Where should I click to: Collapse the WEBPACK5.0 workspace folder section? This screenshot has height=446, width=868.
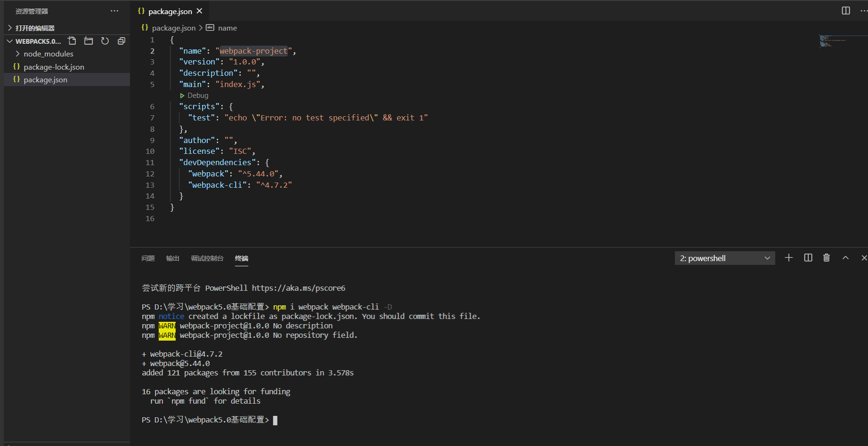click(x=38, y=41)
